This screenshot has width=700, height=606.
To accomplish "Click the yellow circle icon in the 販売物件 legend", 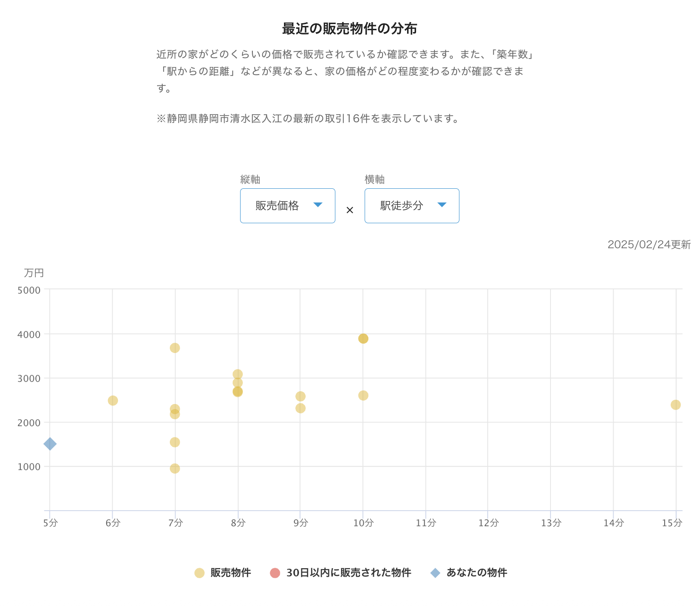I will click(x=200, y=573).
